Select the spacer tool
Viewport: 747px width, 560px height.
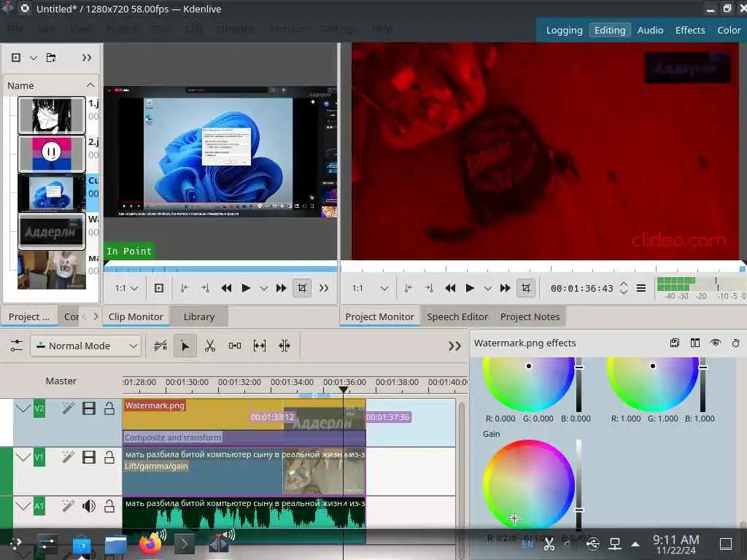[x=235, y=346]
